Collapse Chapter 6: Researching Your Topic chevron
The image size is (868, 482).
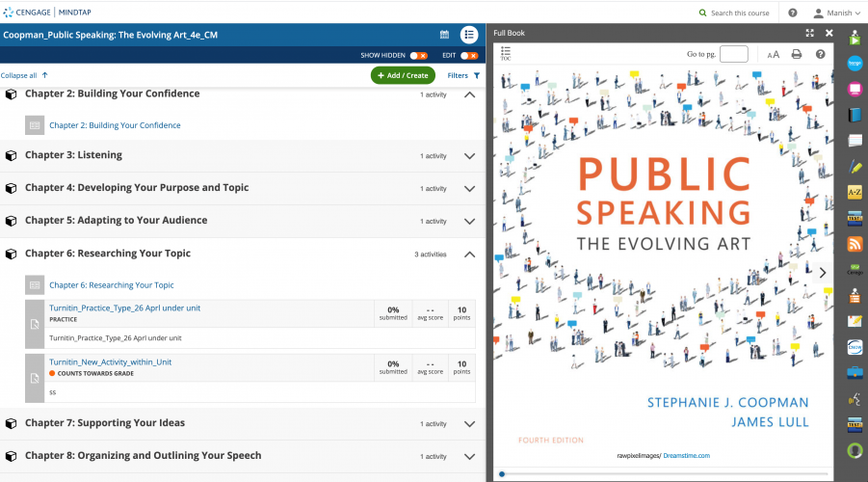469,254
